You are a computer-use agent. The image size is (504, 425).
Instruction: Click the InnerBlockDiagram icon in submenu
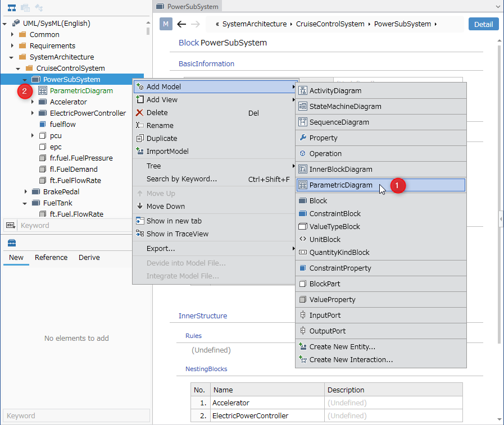click(x=302, y=170)
